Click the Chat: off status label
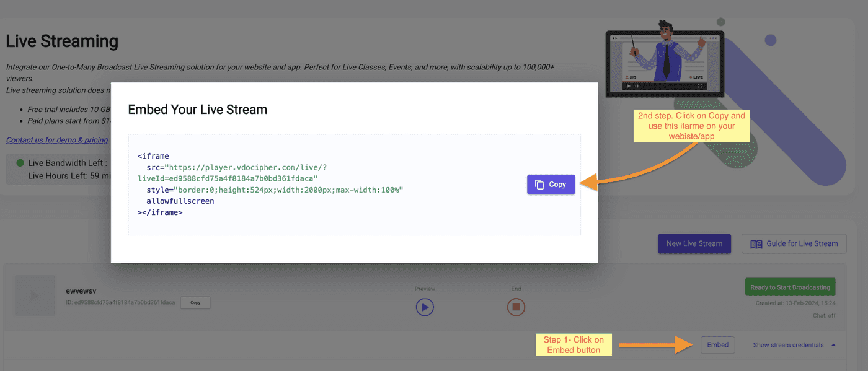 824,315
